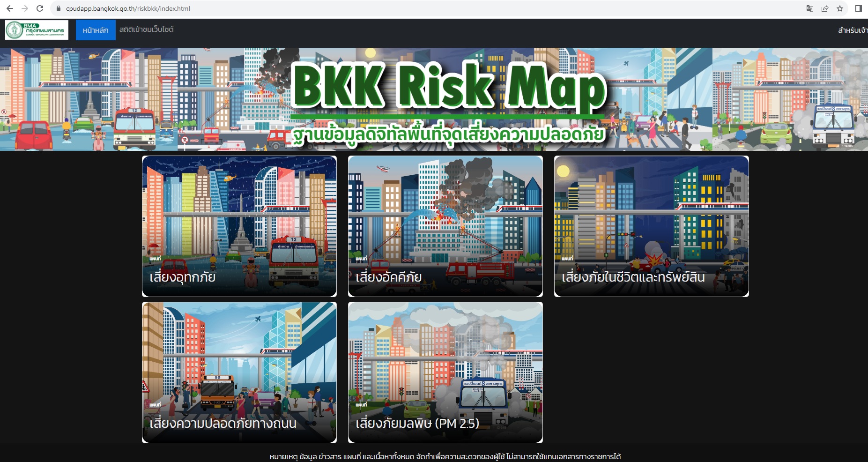This screenshot has height=462, width=868.
Task: Open Google Translate icon in address bar
Action: tap(809, 8)
